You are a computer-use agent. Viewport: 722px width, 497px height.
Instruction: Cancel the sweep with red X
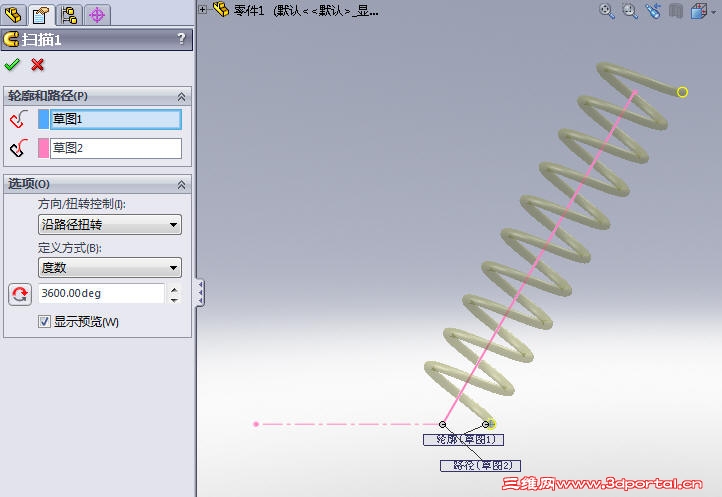pos(37,64)
